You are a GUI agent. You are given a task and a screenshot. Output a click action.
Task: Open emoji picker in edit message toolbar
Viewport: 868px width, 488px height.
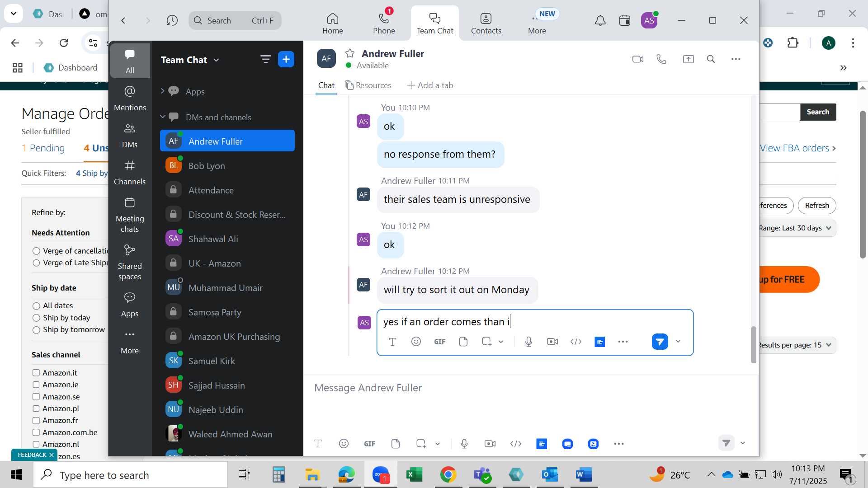[416, 342]
